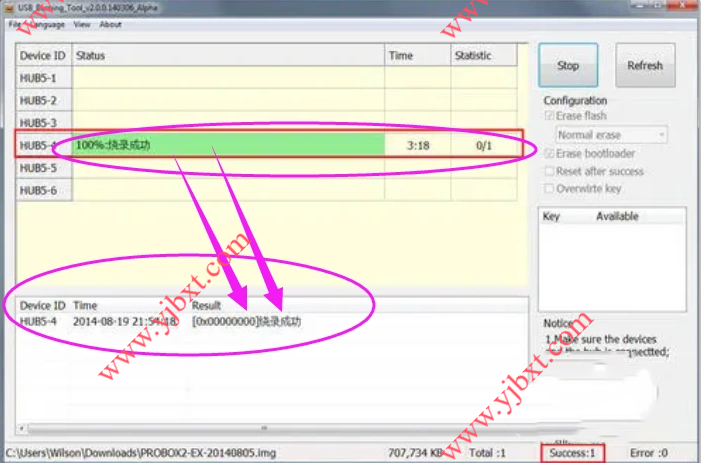701x463 pixels.
Task: Click the Stop button
Action: tap(567, 66)
